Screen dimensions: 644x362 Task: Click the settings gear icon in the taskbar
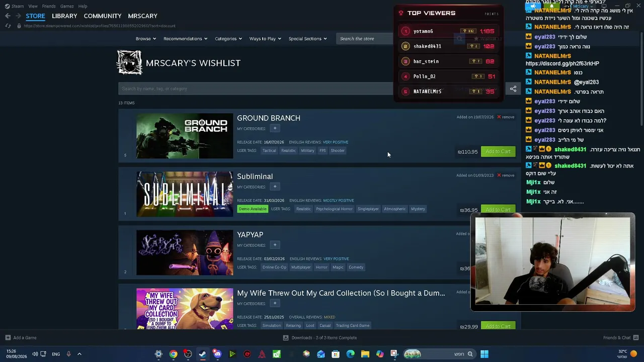coord(158,354)
